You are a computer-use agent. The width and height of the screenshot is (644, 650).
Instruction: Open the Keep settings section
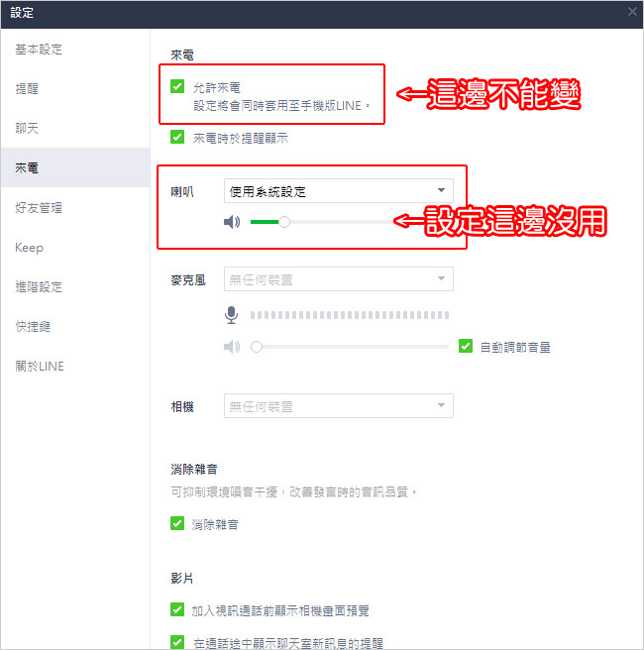29,248
